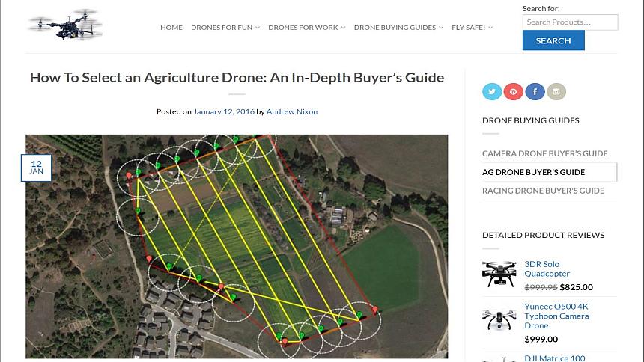Screen dimensions: 644x362
Task: Open the Instagram social icon
Action: click(x=556, y=91)
